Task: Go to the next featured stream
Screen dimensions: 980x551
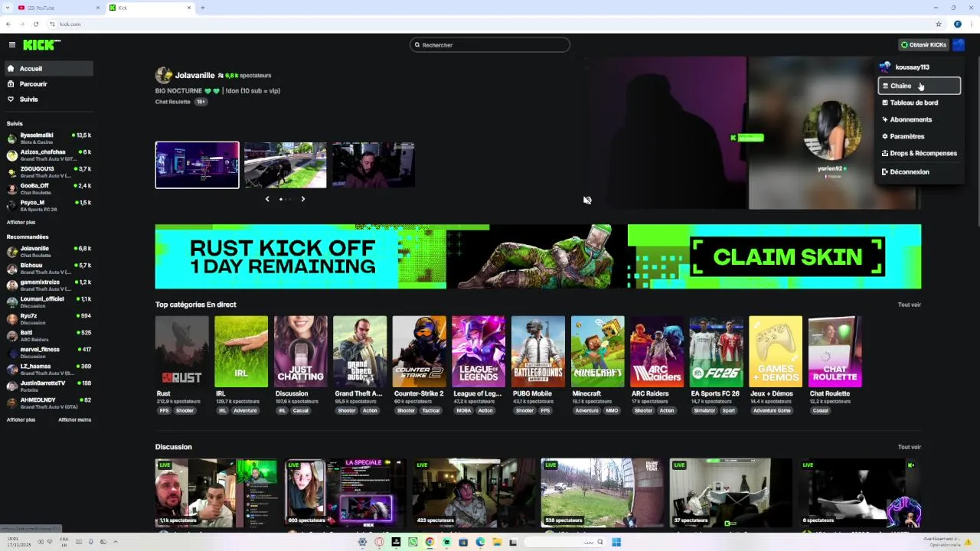Action: pyautogui.click(x=302, y=199)
